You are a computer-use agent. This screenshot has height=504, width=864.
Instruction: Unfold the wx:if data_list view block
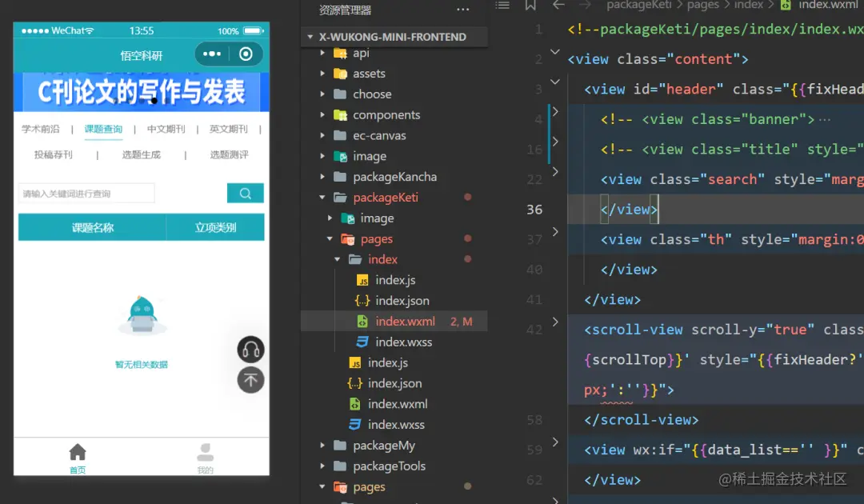[555, 442]
